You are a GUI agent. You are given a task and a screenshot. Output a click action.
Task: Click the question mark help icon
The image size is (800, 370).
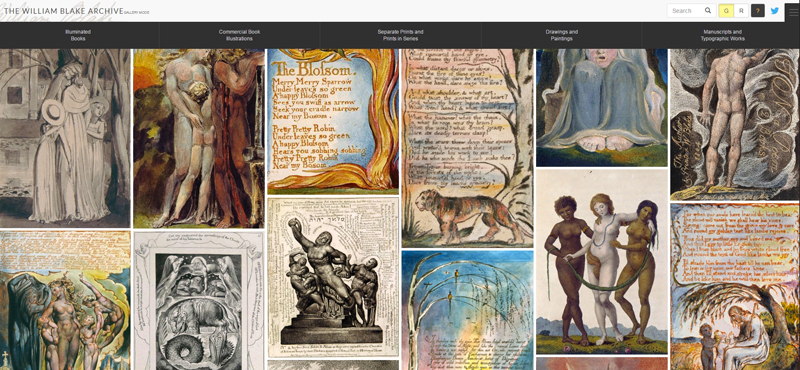pos(758,10)
